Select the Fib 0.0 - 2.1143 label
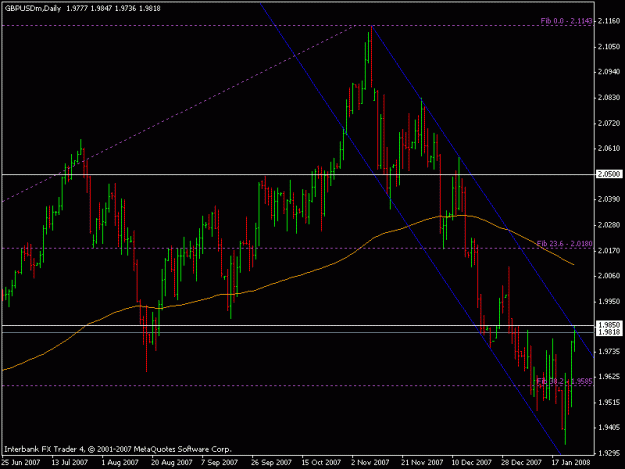 tap(566, 21)
